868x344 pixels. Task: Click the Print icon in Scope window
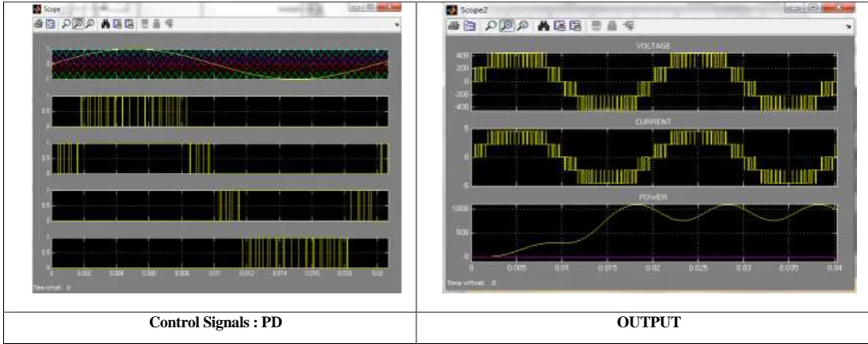38,25
